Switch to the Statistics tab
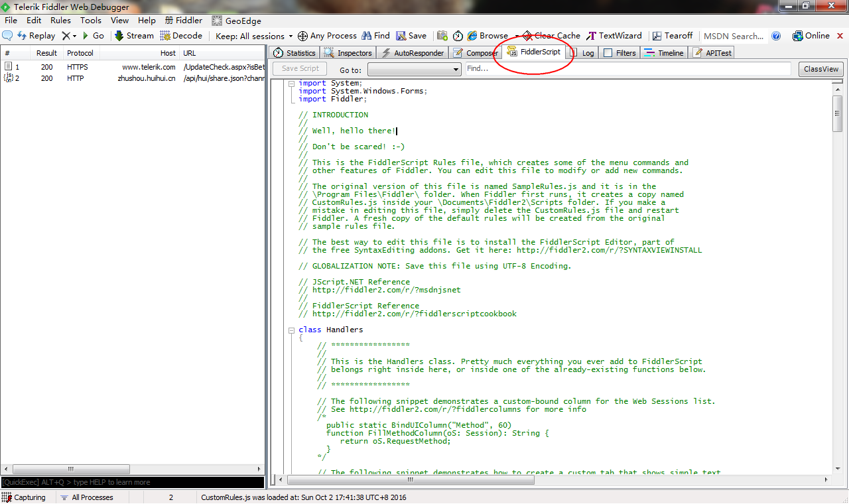Image resolution: width=849 pixels, height=504 pixels. [x=295, y=53]
